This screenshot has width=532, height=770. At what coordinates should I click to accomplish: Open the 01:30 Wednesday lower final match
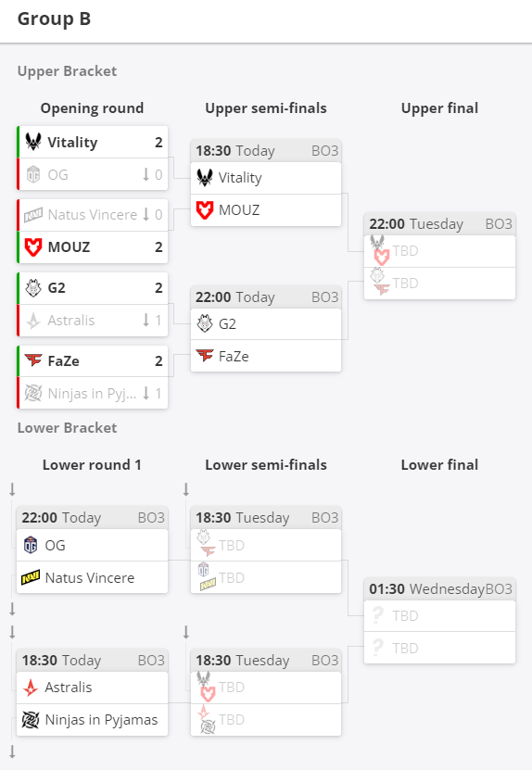pyautogui.click(x=439, y=588)
